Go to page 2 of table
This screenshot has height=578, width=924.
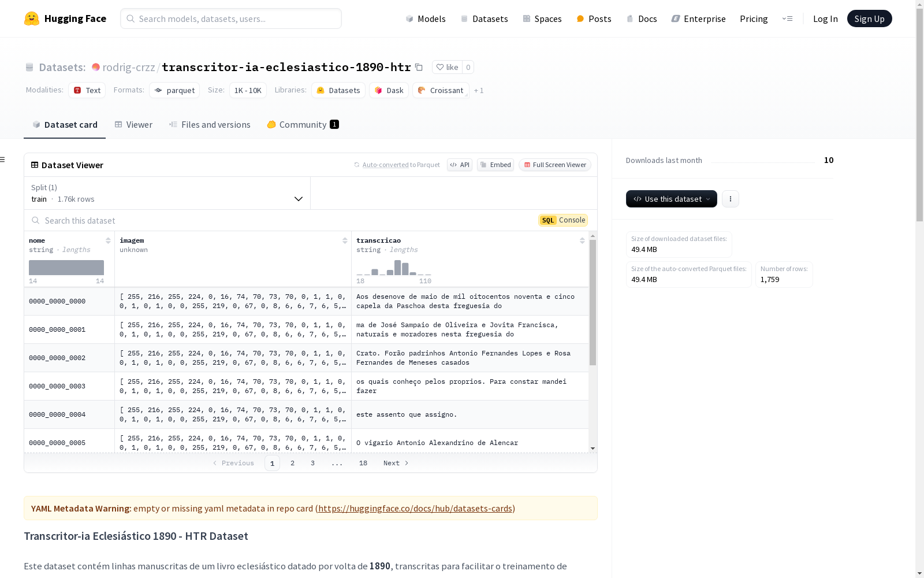pyautogui.click(x=292, y=463)
